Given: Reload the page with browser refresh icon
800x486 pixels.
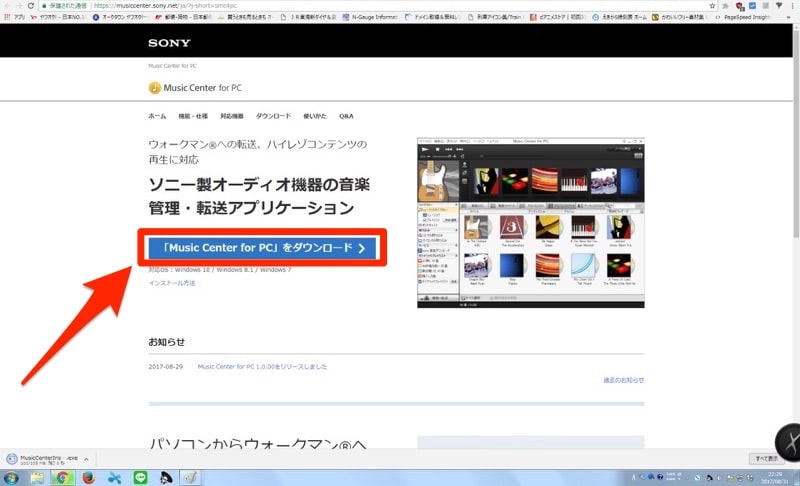Looking at the screenshot, I should 30,5.
